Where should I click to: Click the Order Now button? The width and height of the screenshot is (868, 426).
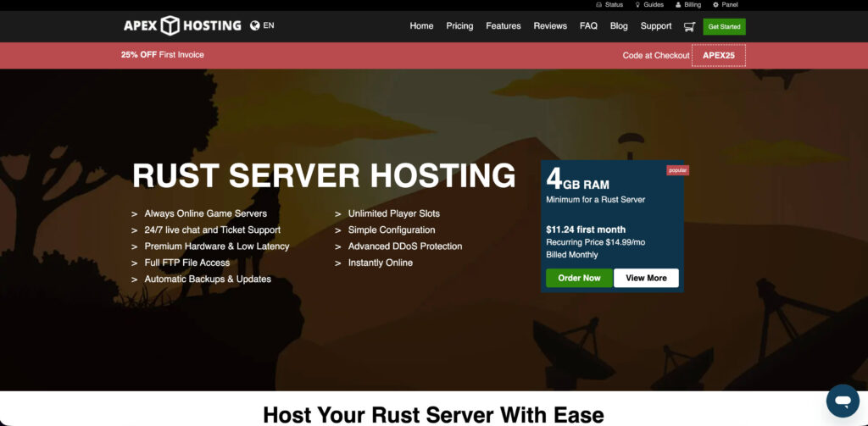(579, 278)
